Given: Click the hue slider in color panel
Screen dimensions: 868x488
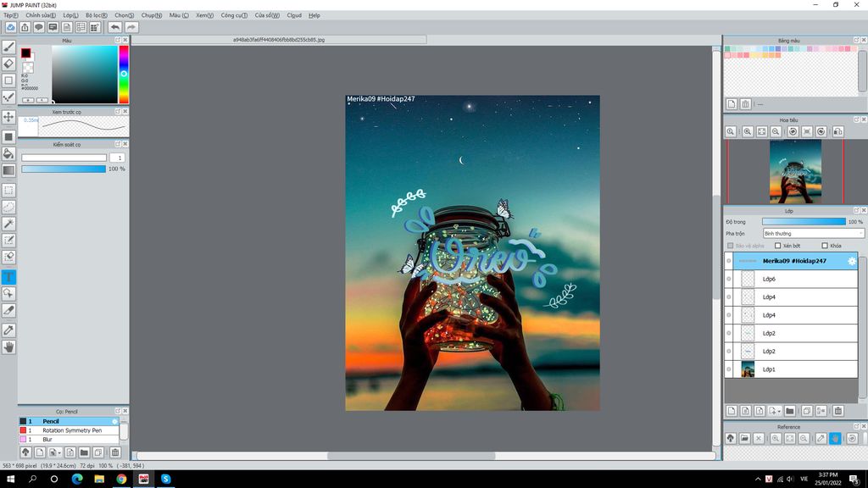Looking at the screenshot, I should pyautogui.click(x=124, y=75).
